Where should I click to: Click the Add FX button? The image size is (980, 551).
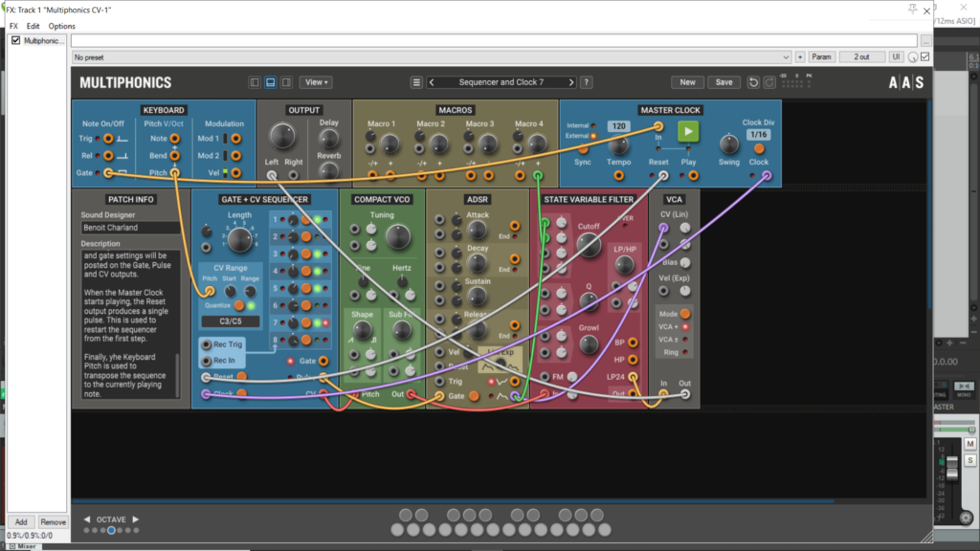point(21,522)
